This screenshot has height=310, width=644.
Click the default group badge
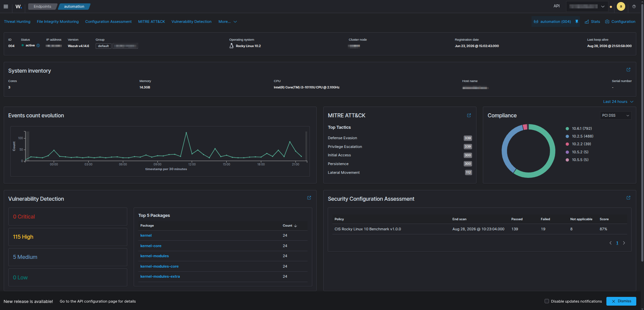(x=103, y=46)
